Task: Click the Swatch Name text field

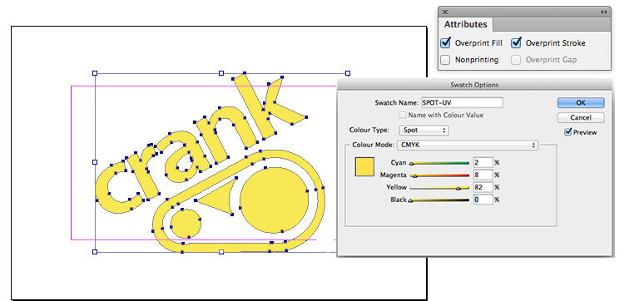Action: (462, 102)
